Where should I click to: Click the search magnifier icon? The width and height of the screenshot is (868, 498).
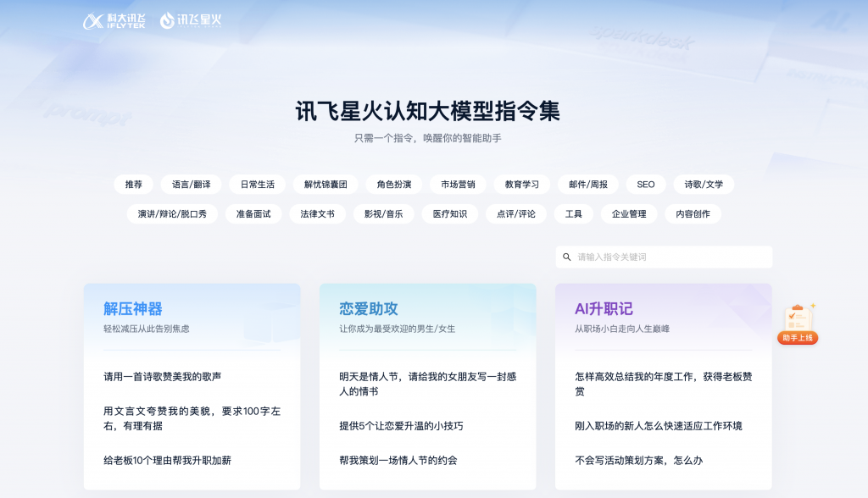click(x=567, y=257)
